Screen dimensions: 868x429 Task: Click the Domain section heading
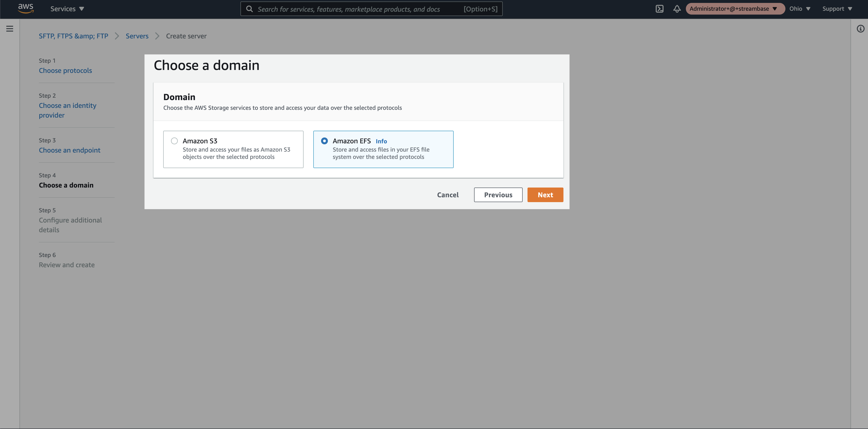click(x=179, y=97)
